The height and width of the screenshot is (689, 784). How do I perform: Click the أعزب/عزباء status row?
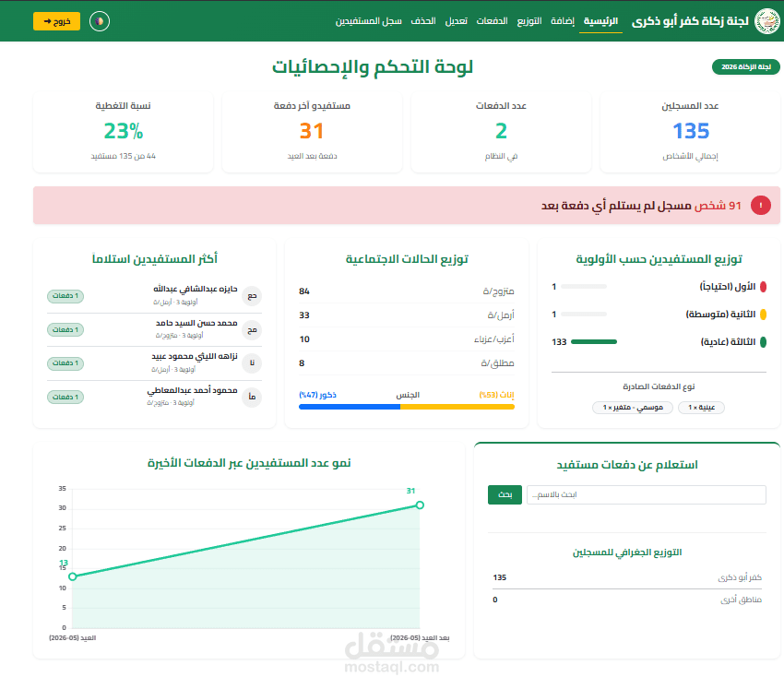coord(407,339)
